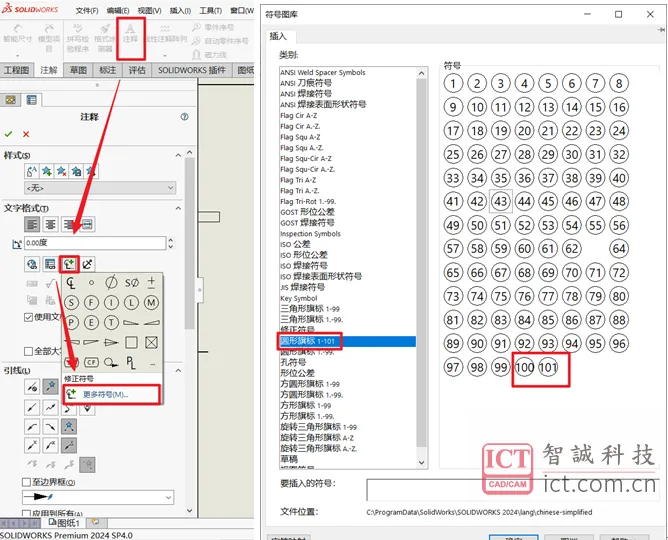Click the Spell Checker (拼写检验程序) tool
This screenshot has height=540, width=668.
78,37
